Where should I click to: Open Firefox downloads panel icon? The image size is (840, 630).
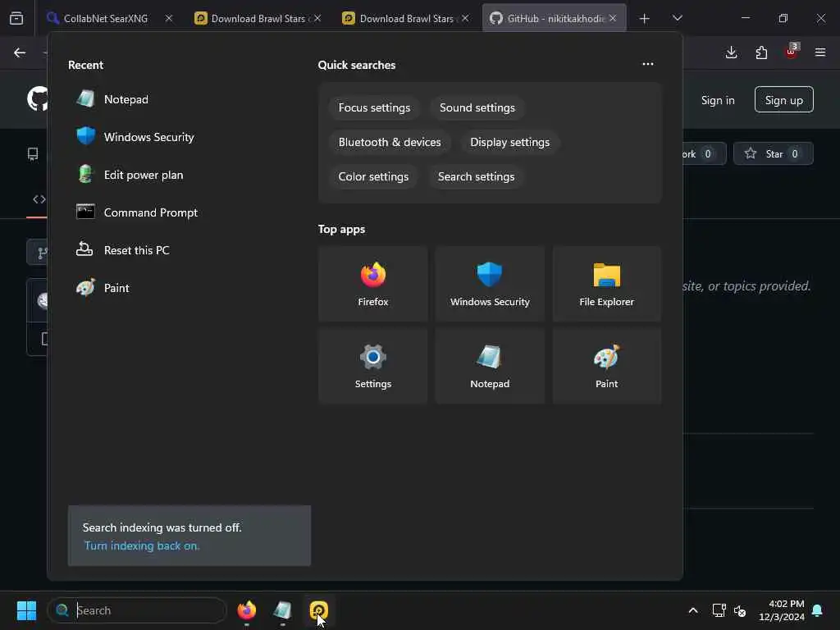pos(731,52)
